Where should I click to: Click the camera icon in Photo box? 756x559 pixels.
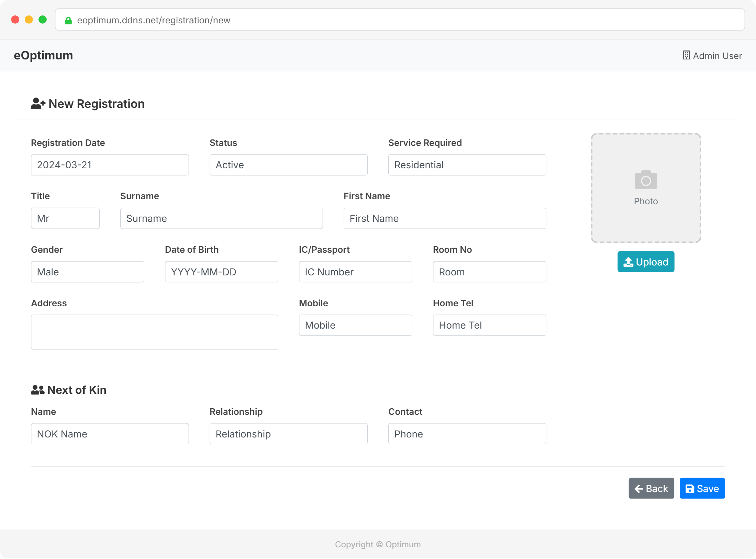coord(646,180)
